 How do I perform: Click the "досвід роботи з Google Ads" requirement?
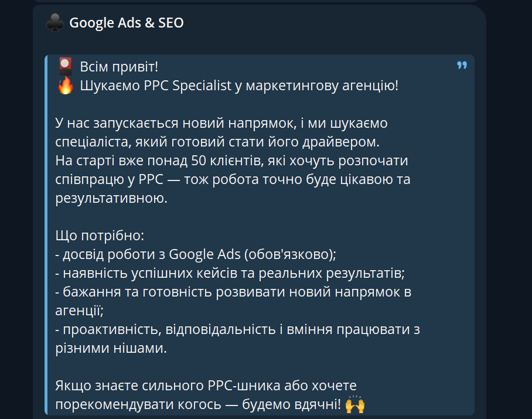point(196,254)
